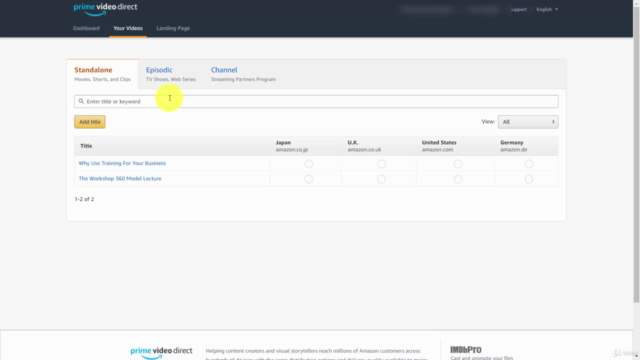This screenshot has width=640, height=360.
Task: Focus the Enter title or keyword field
Action: [x=316, y=101]
